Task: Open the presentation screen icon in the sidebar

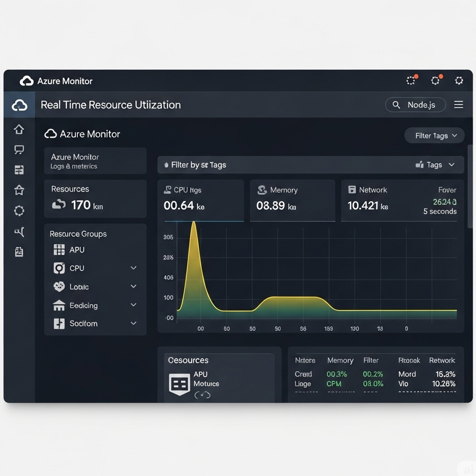Action: [19, 150]
